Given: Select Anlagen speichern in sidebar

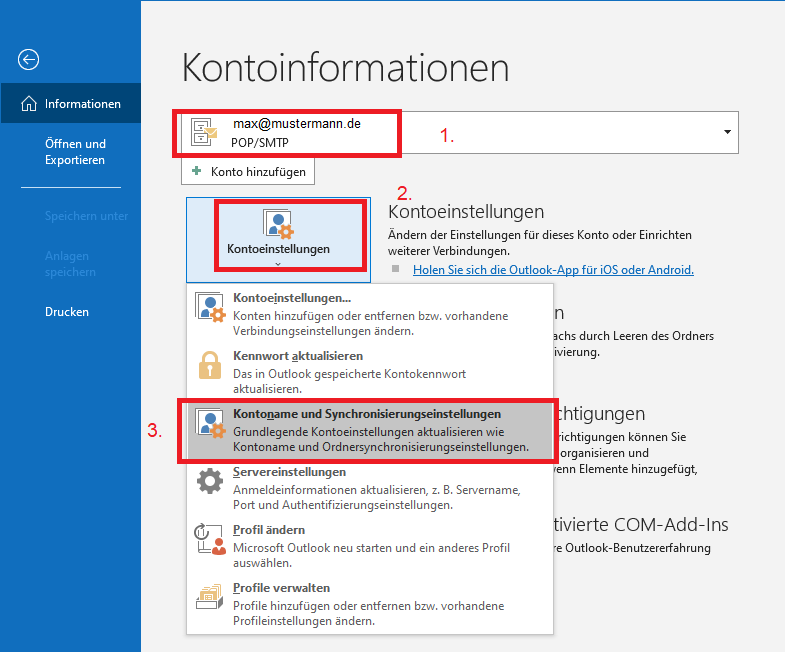Looking at the screenshot, I should click(71, 264).
